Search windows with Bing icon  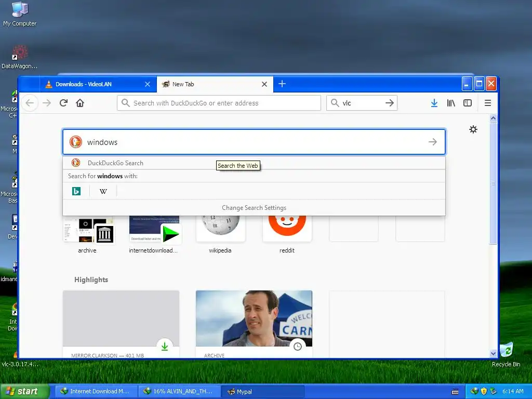point(76,191)
